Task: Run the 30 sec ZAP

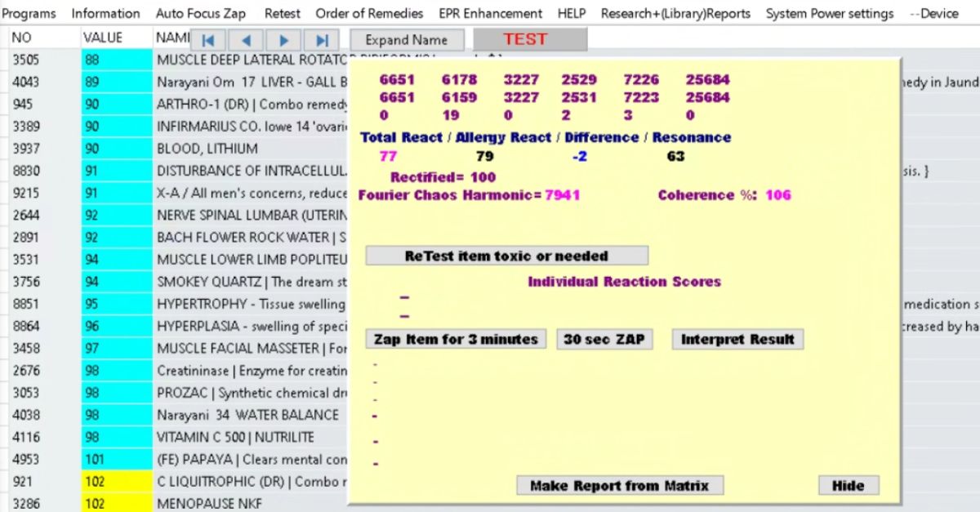Action: tap(604, 340)
